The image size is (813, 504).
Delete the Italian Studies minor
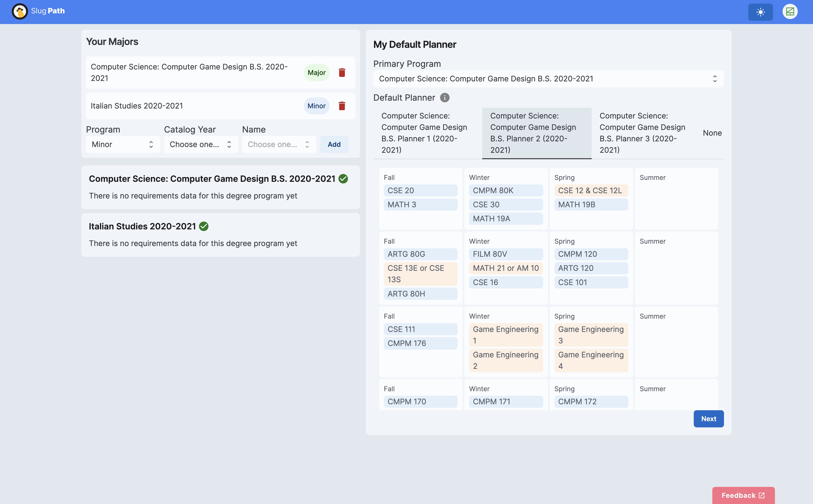click(x=342, y=106)
